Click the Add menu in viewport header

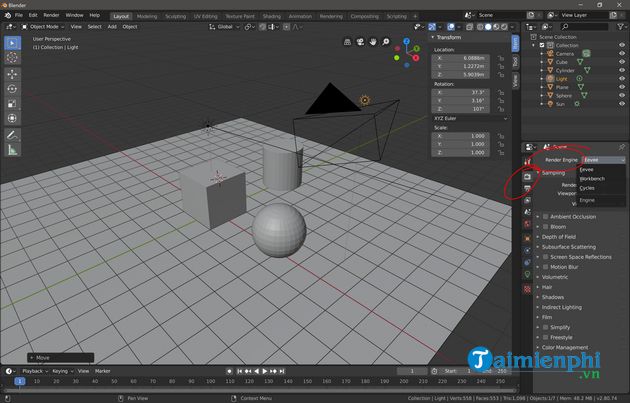pyautogui.click(x=109, y=27)
